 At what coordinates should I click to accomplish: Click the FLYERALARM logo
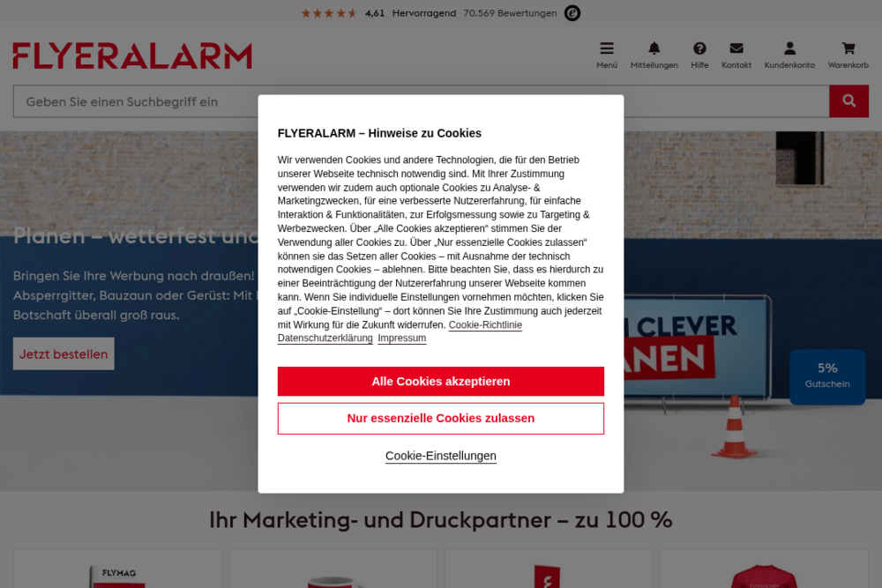(132, 56)
